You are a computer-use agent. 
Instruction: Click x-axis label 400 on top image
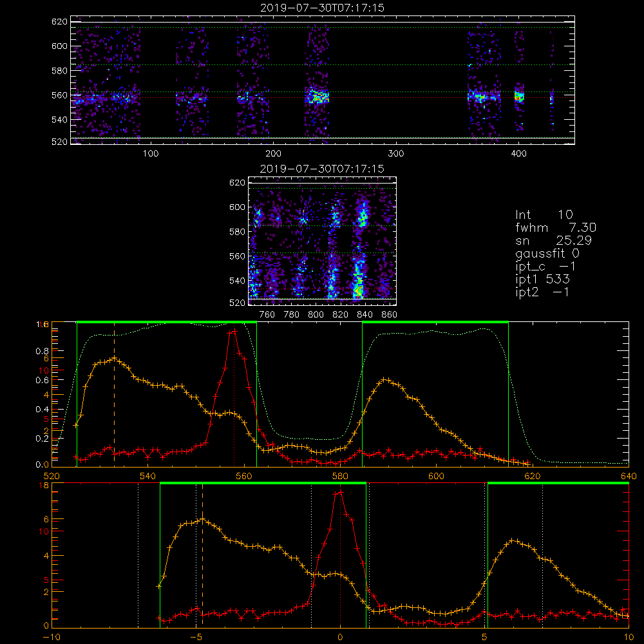point(518,154)
